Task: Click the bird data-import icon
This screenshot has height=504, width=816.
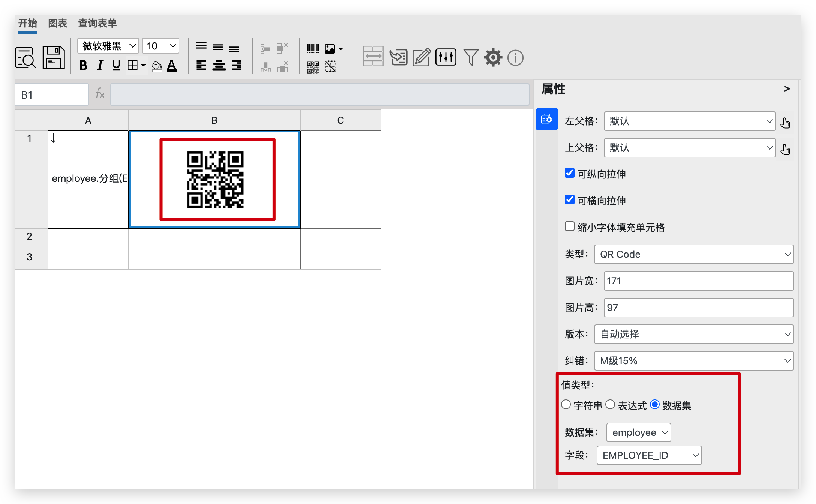Action: [398, 57]
